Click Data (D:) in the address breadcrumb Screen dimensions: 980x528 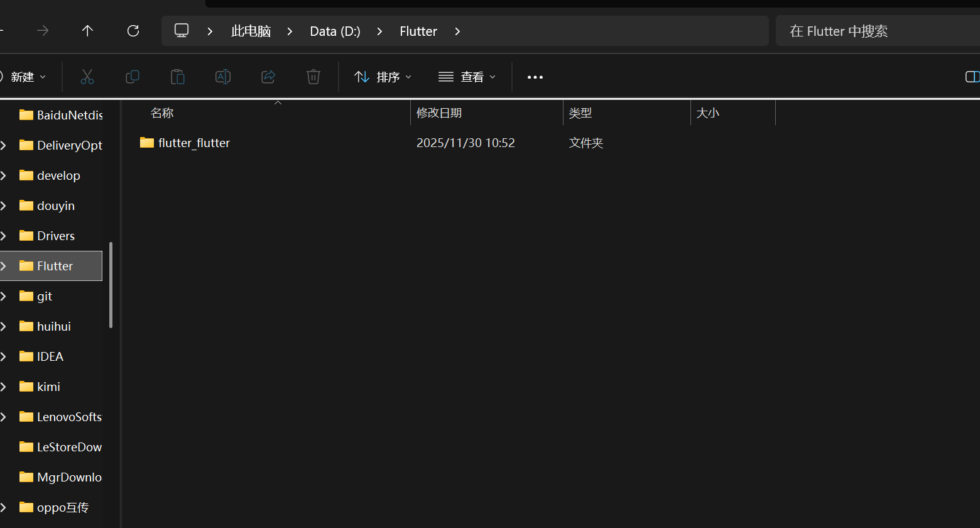tap(335, 31)
